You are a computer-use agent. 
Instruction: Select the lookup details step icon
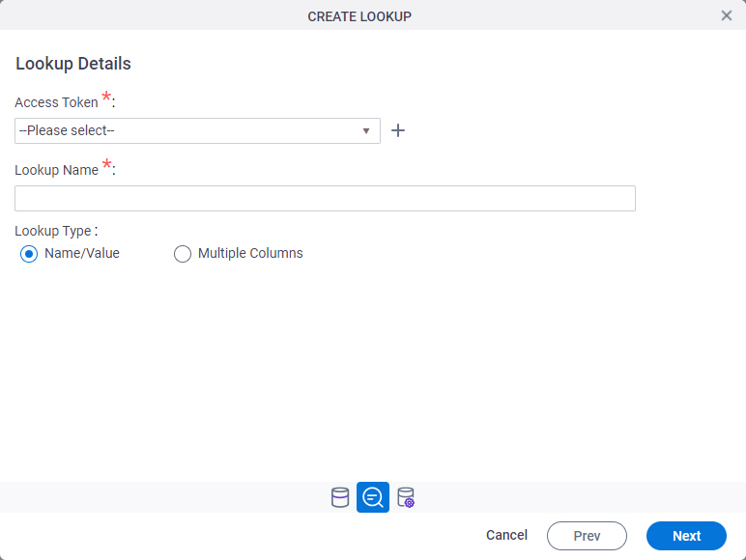pyautogui.click(x=373, y=497)
